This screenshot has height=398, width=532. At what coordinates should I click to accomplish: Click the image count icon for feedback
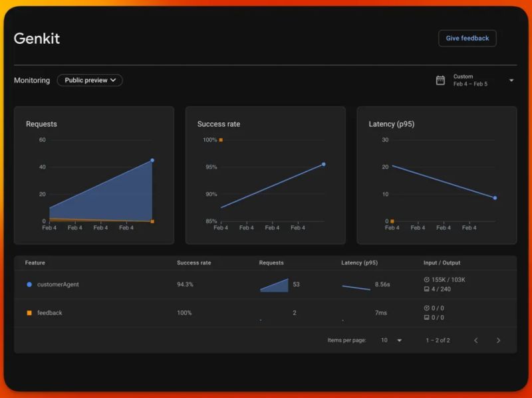pos(426,318)
